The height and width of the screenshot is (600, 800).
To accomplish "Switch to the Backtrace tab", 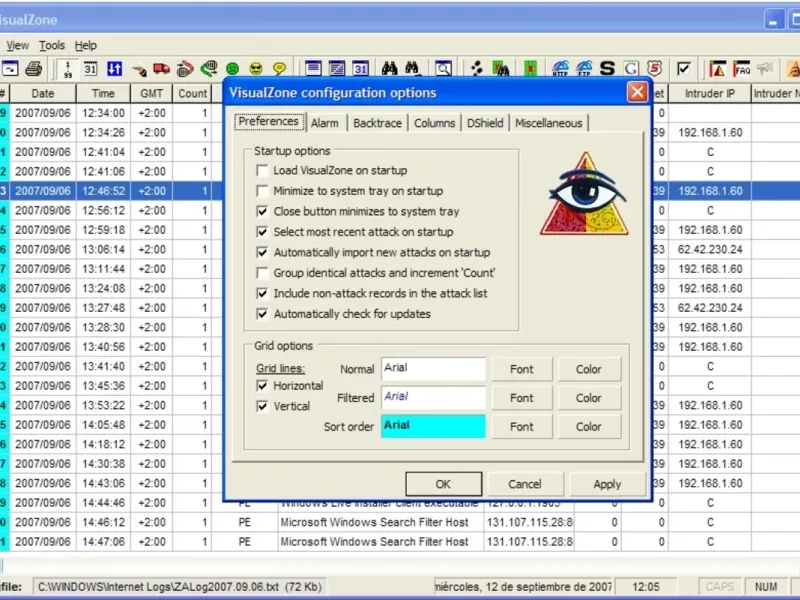I will 378,123.
